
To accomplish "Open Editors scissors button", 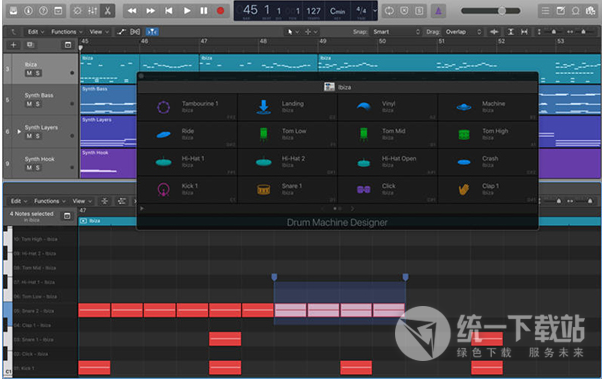I will coord(108,11).
